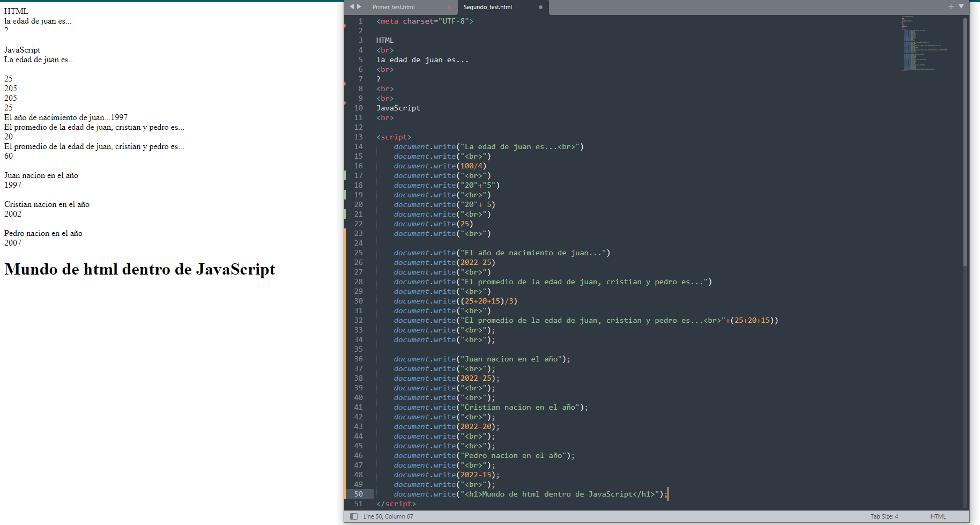
Task: Click the editor vertical scrollbar
Action: tap(966, 142)
